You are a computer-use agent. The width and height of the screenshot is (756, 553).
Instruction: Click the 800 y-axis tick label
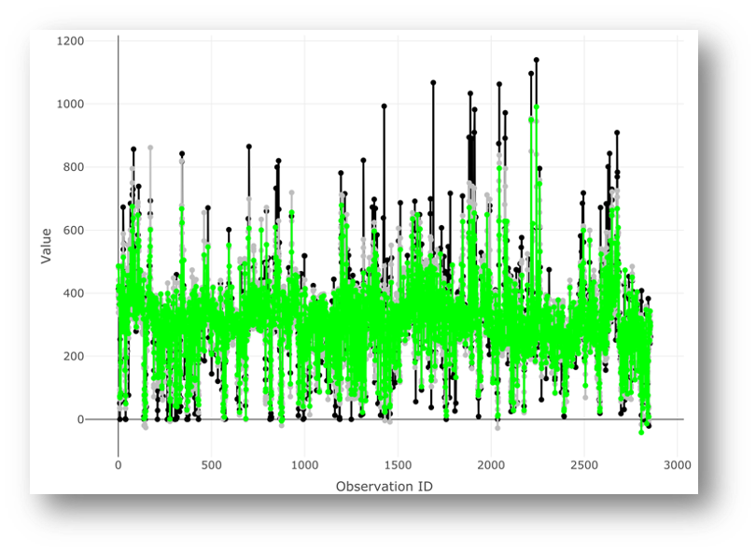pos(74,167)
